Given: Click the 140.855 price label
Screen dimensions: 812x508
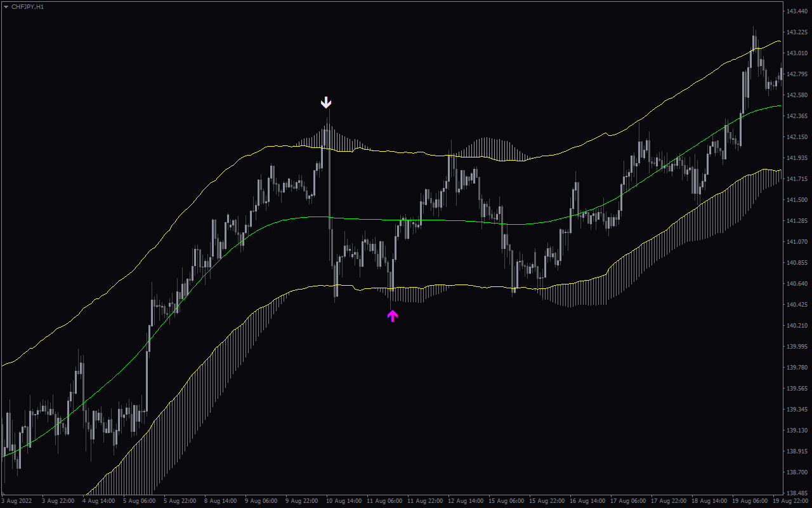Looking at the screenshot, I should pos(796,263).
